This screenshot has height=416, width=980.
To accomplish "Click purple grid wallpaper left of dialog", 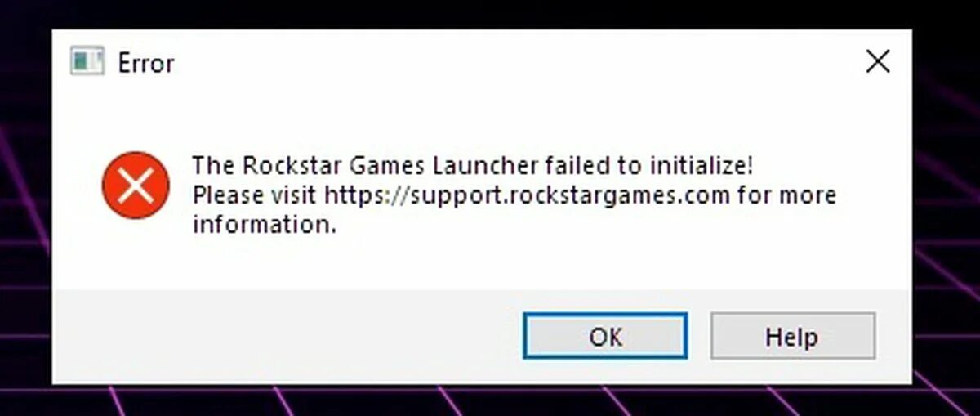I will coord(24,245).
